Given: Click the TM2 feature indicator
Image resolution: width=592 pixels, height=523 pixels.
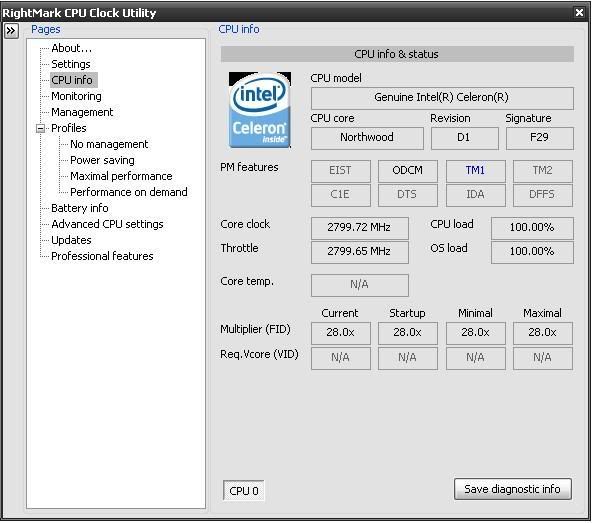Looking at the screenshot, I should (543, 171).
